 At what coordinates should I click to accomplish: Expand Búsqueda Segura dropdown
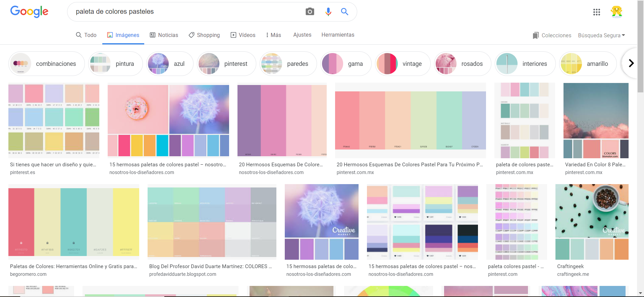601,35
